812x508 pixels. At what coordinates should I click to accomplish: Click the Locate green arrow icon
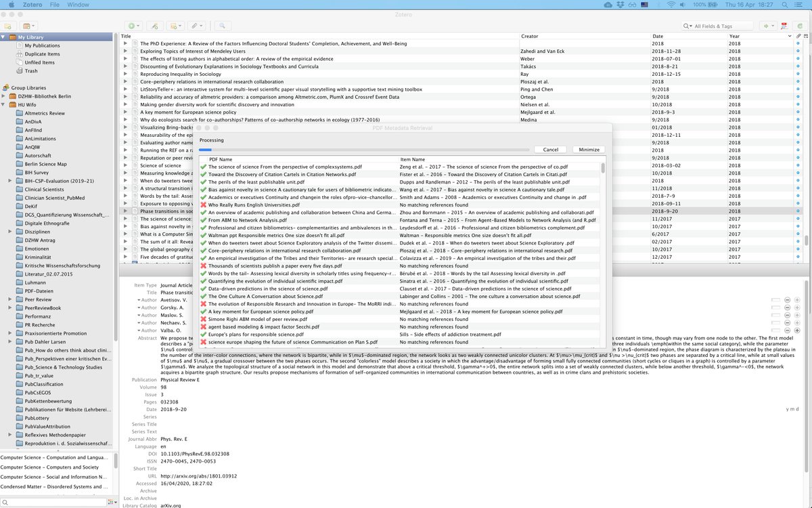click(766, 26)
